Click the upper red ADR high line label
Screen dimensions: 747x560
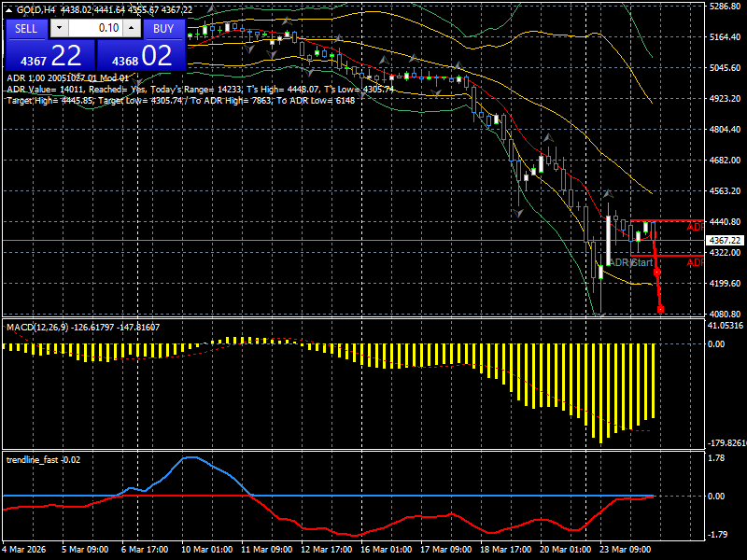coord(695,227)
